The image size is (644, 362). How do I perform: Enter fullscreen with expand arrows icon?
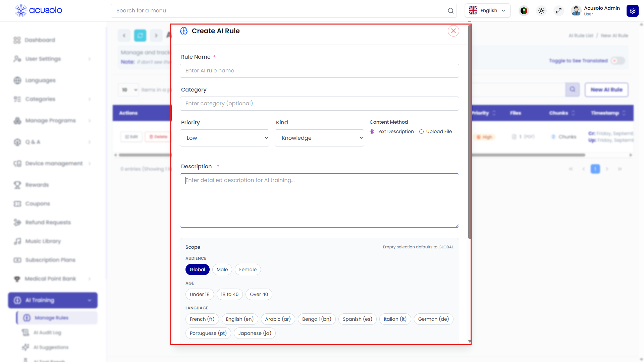click(x=558, y=11)
